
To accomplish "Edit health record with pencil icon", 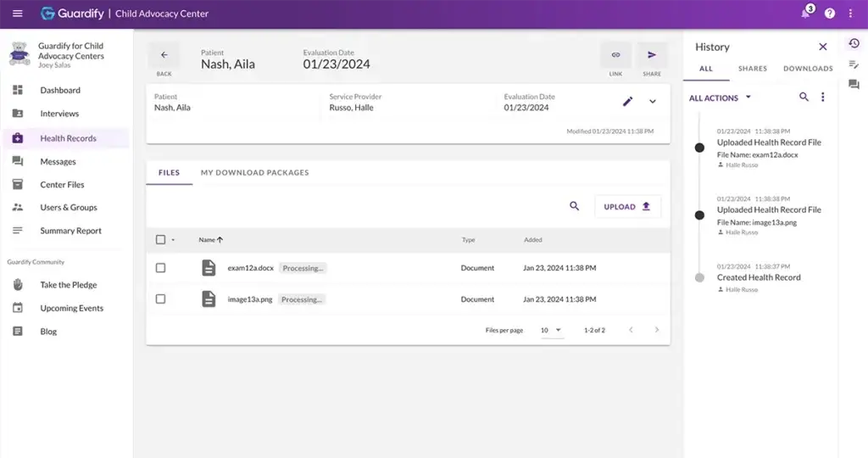I will tap(627, 102).
